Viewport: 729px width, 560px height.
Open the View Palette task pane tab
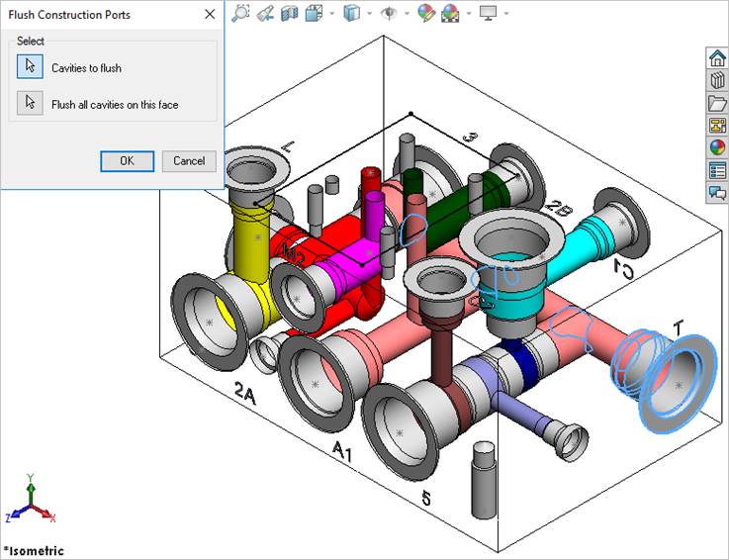click(717, 125)
